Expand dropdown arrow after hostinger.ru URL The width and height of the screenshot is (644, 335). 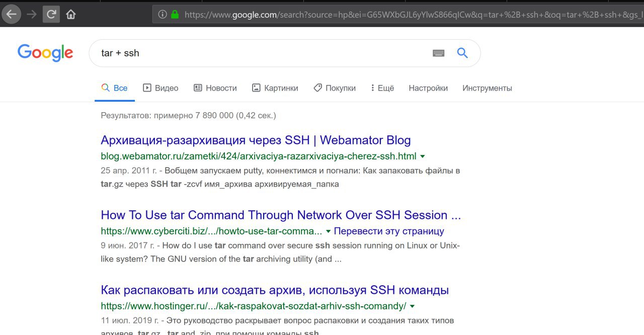(412, 306)
